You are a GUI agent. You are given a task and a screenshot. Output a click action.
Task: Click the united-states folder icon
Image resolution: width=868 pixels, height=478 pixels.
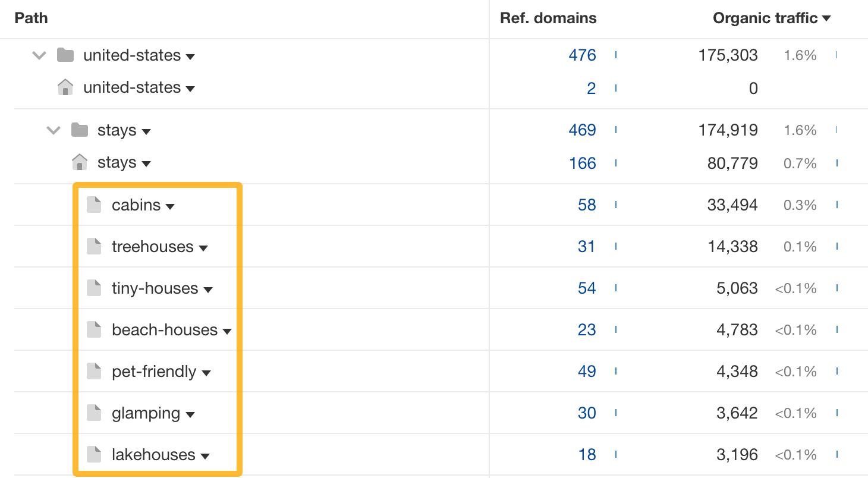[x=65, y=55]
